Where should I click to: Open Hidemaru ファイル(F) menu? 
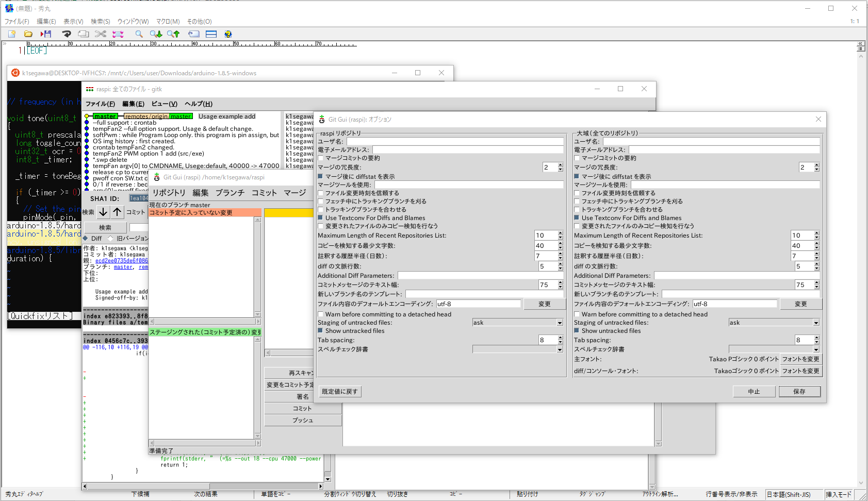tap(17, 22)
